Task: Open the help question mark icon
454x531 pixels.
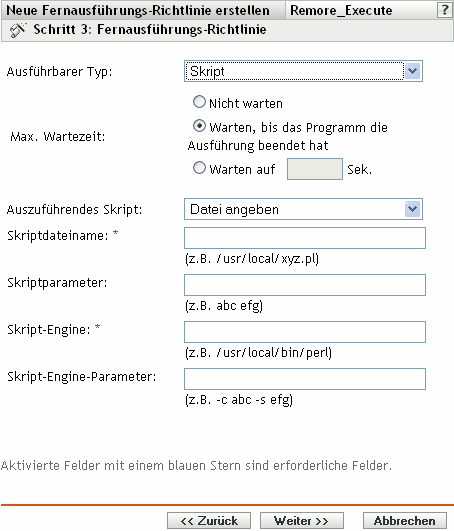Action: coord(445,10)
